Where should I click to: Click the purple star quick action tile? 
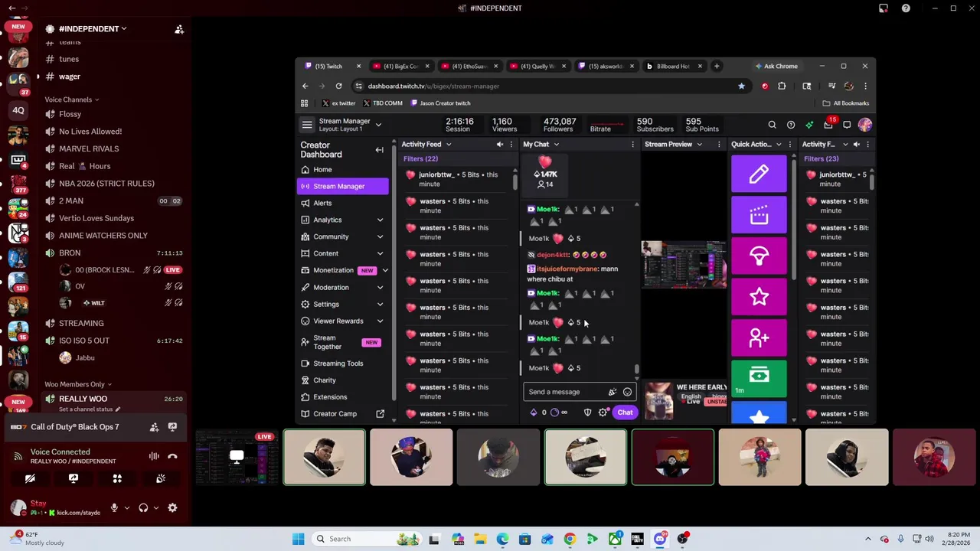(759, 296)
